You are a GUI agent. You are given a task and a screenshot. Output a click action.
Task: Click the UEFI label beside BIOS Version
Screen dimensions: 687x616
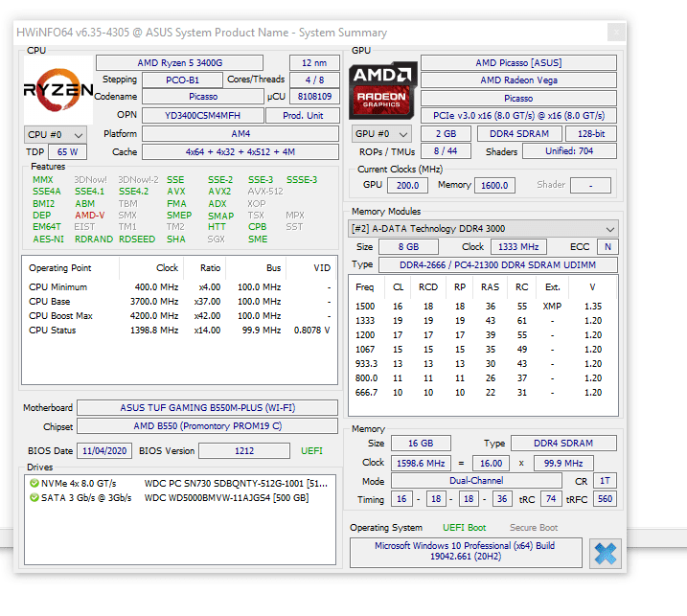pos(311,451)
